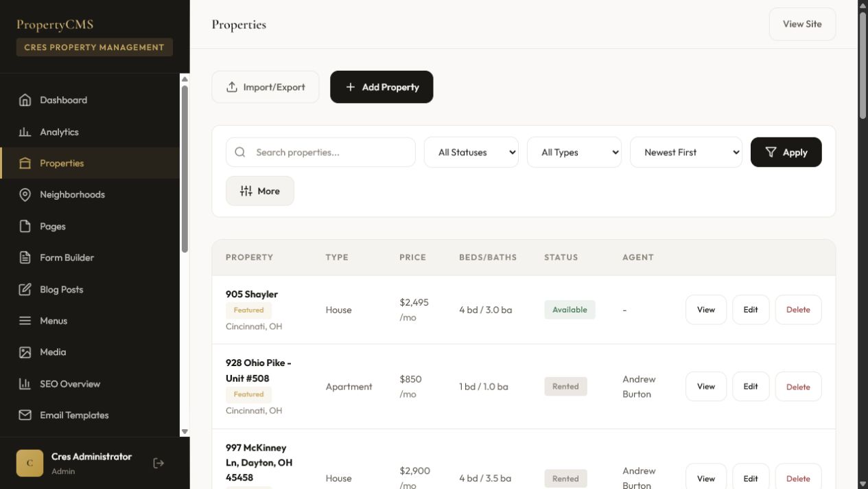Click the upload icon in Import/Export

(232, 87)
